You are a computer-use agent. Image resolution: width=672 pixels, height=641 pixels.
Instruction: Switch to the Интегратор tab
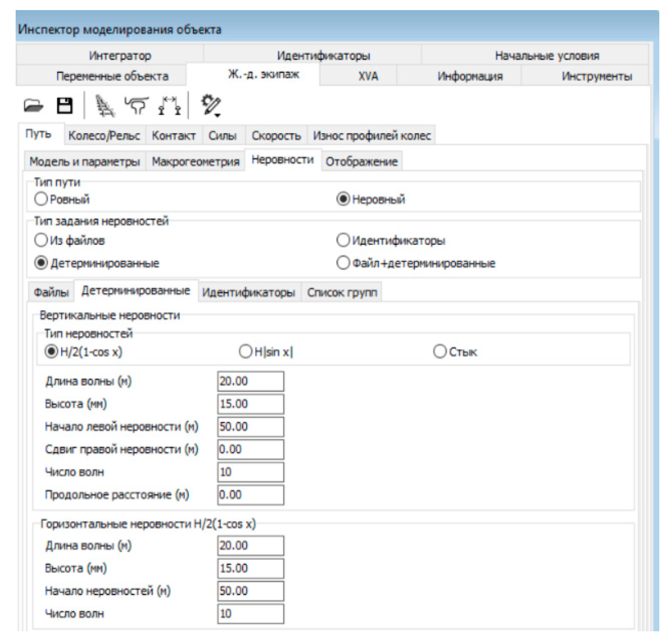tap(120, 56)
